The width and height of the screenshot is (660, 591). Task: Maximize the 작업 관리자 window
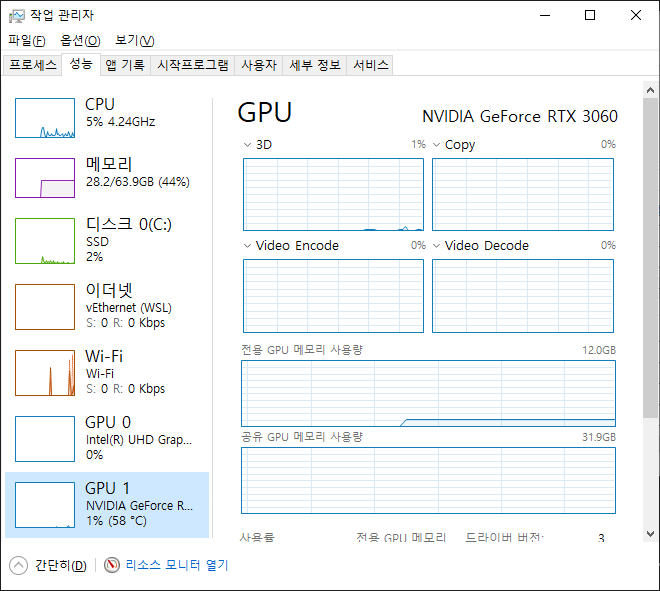(x=590, y=16)
